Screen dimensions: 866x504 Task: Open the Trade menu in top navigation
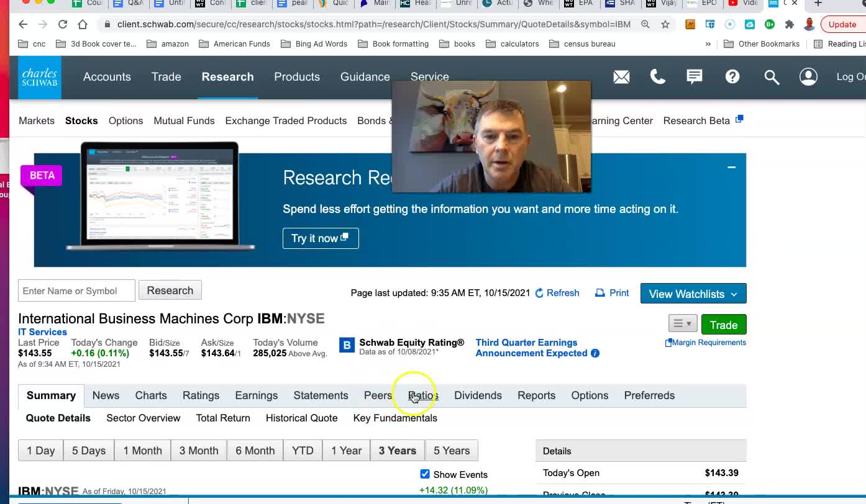(166, 77)
